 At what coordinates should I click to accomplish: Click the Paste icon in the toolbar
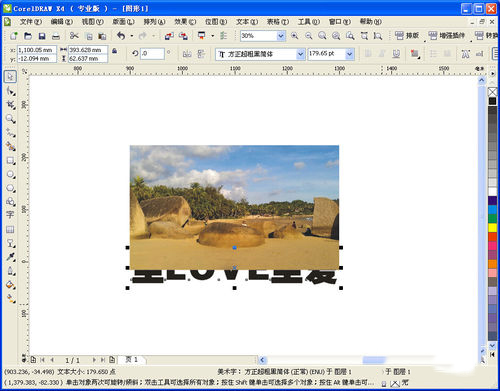point(102,36)
